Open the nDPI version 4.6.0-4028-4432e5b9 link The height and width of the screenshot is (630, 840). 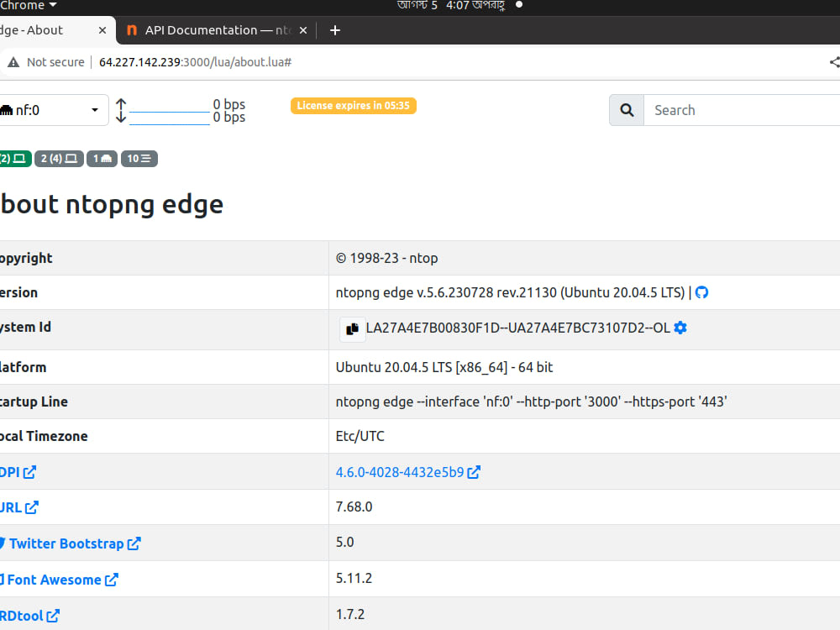400,472
